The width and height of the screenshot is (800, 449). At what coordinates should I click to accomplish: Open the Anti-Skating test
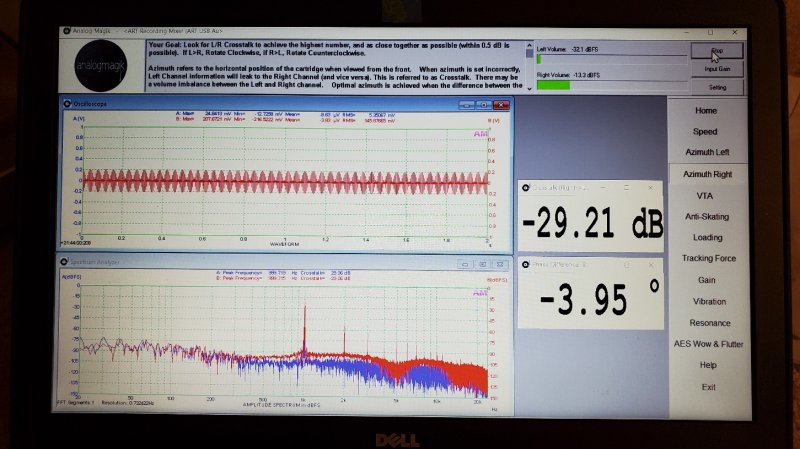tap(707, 217)
